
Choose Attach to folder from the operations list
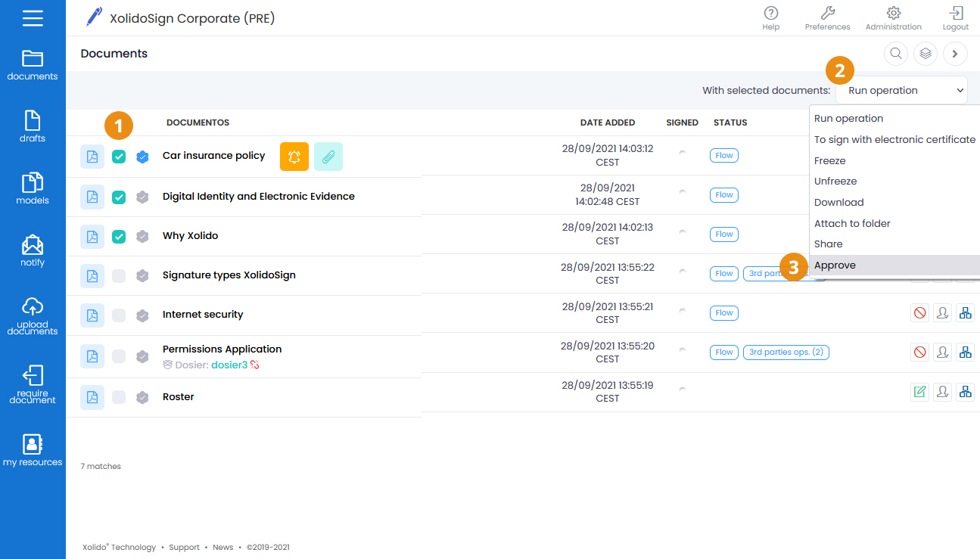point(895,224)
